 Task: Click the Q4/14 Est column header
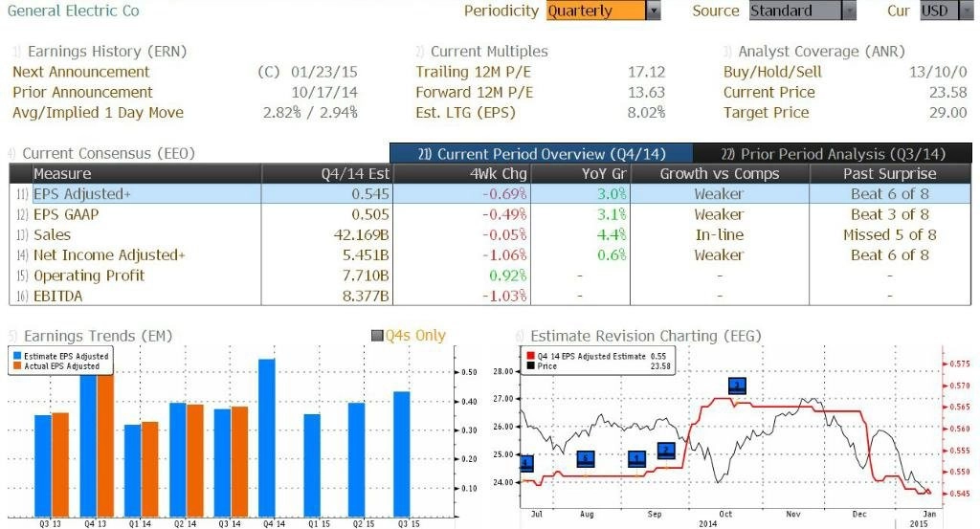[326, 174]
